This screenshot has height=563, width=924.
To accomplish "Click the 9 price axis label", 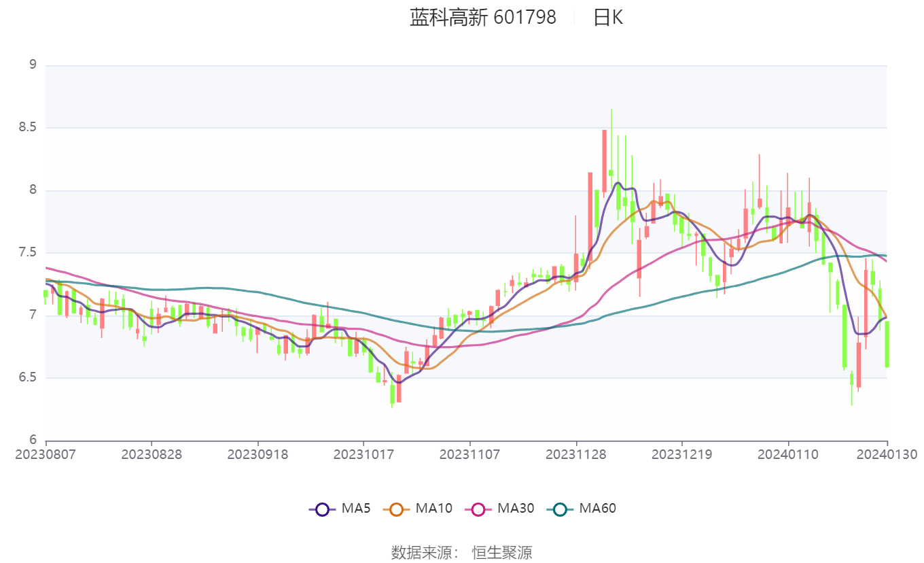I will click(32, 65).
